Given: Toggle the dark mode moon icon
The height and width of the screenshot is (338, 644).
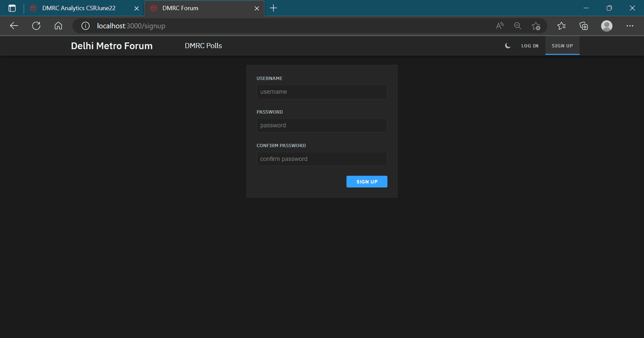Looking at the screenshot, I should click(x=508, y=46).
